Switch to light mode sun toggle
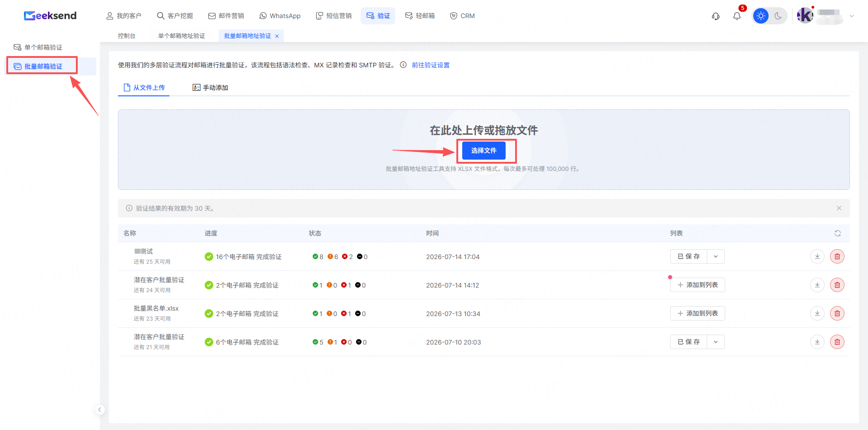This screenshot has height=430, width=868. click(x=761, y=16)
